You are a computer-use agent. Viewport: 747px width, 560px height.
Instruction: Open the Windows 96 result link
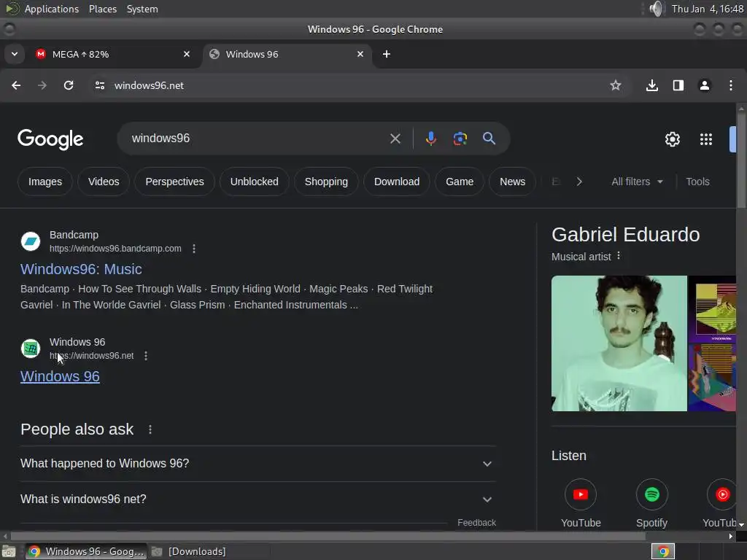60,376
